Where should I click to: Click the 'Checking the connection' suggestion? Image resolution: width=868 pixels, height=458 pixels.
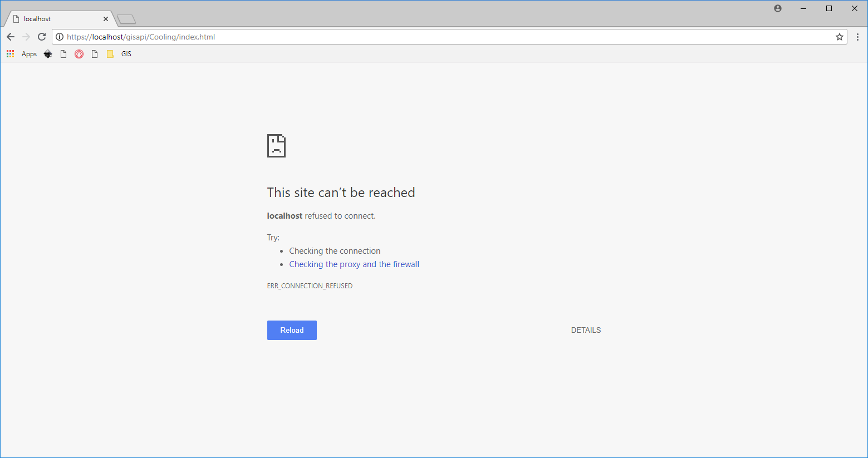pos(335,251)
